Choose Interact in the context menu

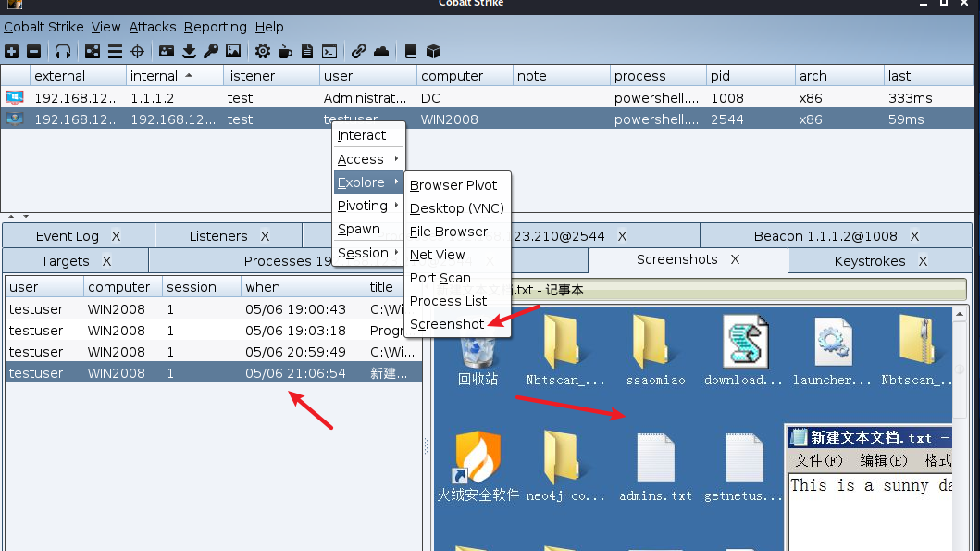368,135
